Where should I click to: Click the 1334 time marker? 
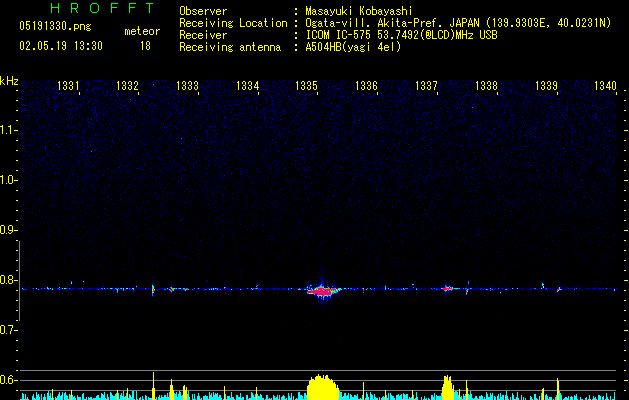(x=247, y=86)
